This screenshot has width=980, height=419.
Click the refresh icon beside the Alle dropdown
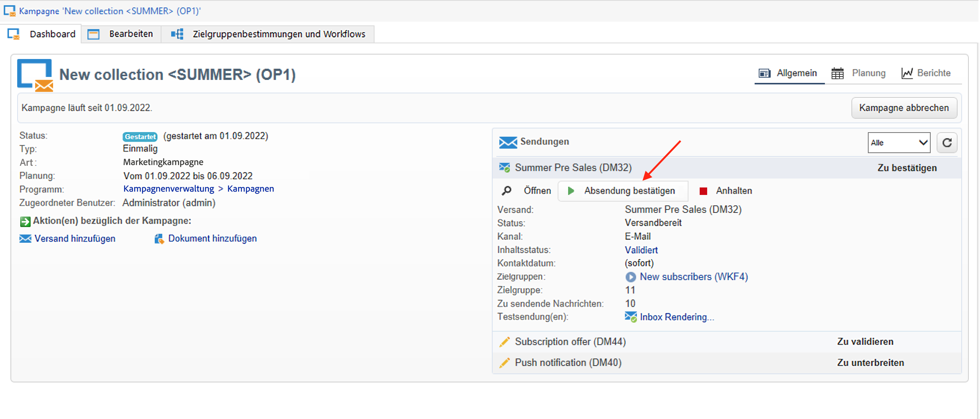pyautogui.click(x=946, y=143)
